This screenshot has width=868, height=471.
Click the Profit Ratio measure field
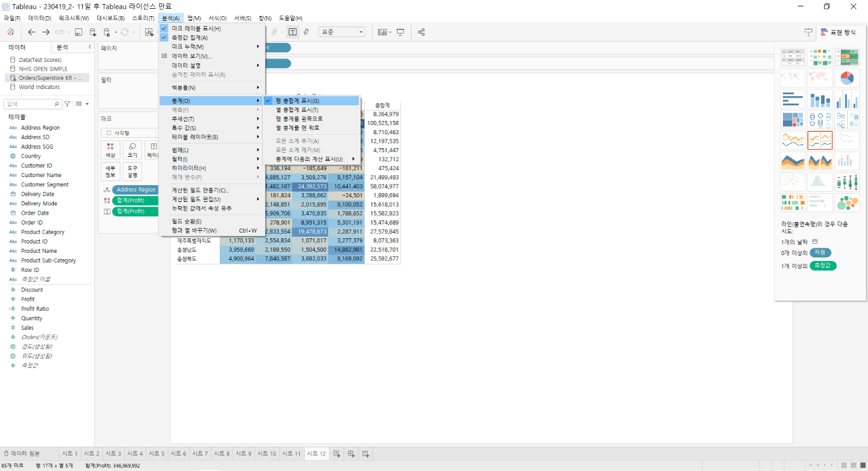pyautogui.click(x=35, y=309)
